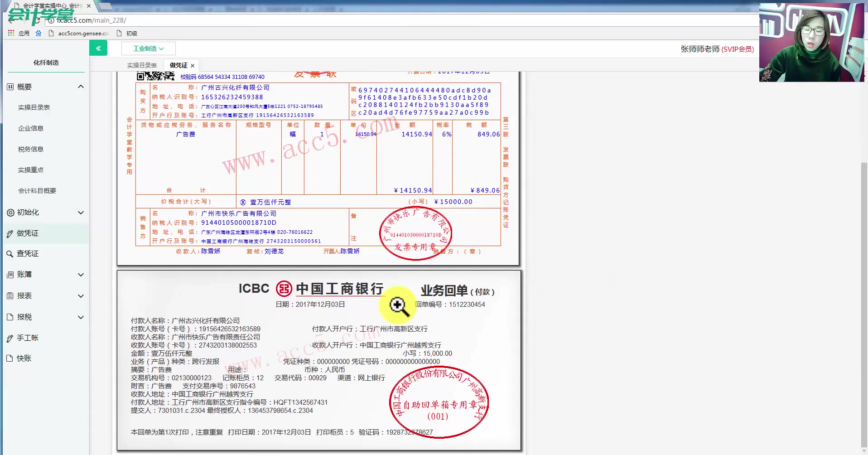Screen dimensions: 868x455
Task: Open 税务信息 in sidebar
Action: [x=31, y=149]
